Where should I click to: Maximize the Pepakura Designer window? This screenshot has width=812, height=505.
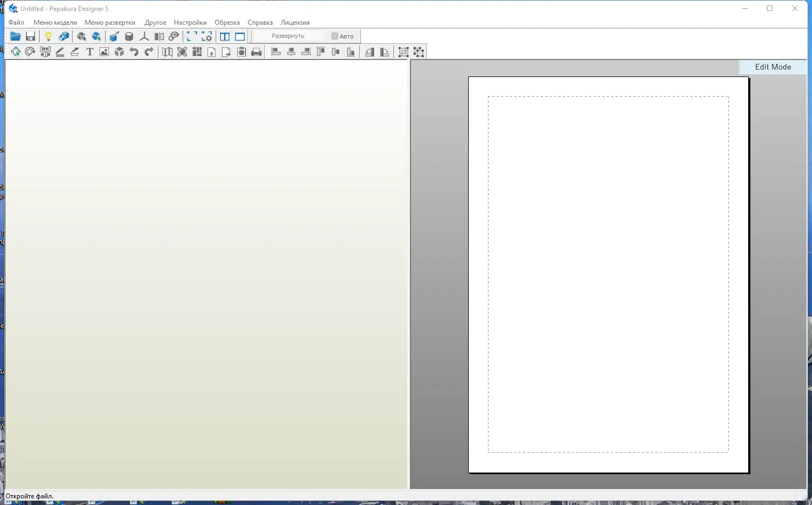click(770, 9)
